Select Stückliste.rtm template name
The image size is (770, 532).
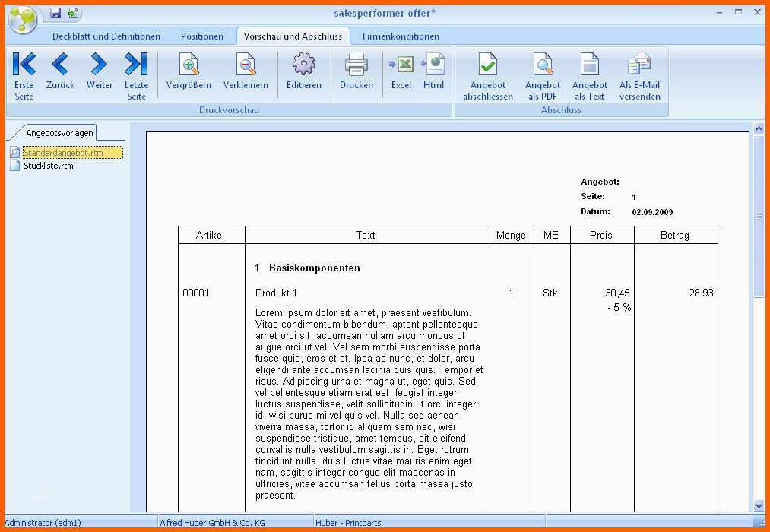(49, 166)
